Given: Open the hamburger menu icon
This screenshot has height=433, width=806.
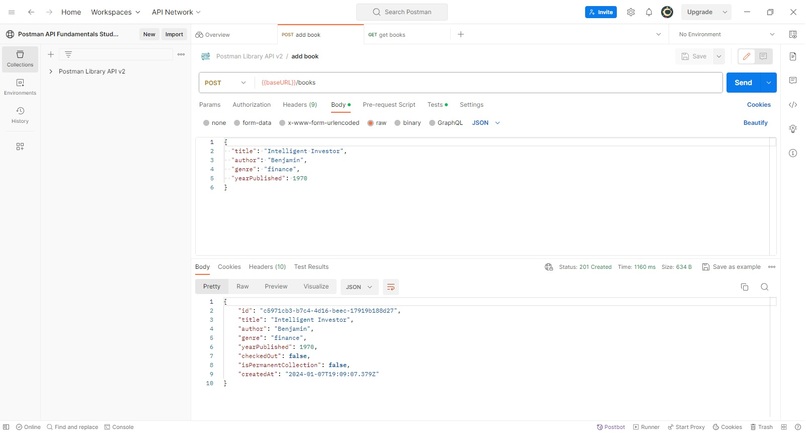Looking at the screenshot, I should pyautogui.click(x=11, y=12).
